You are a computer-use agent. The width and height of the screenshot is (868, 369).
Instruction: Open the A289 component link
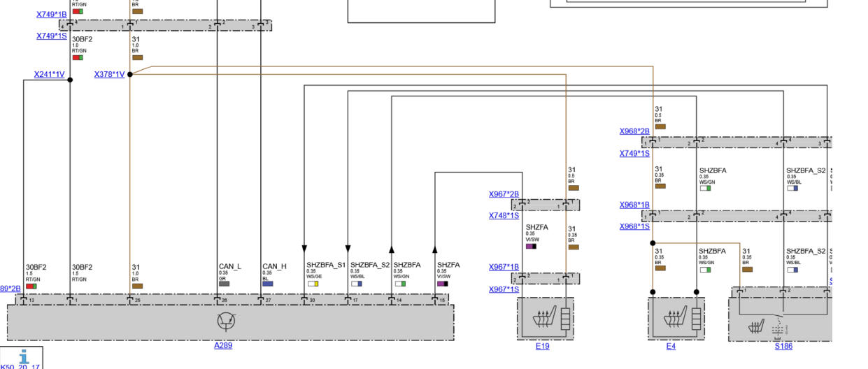(x=223, y=345)
